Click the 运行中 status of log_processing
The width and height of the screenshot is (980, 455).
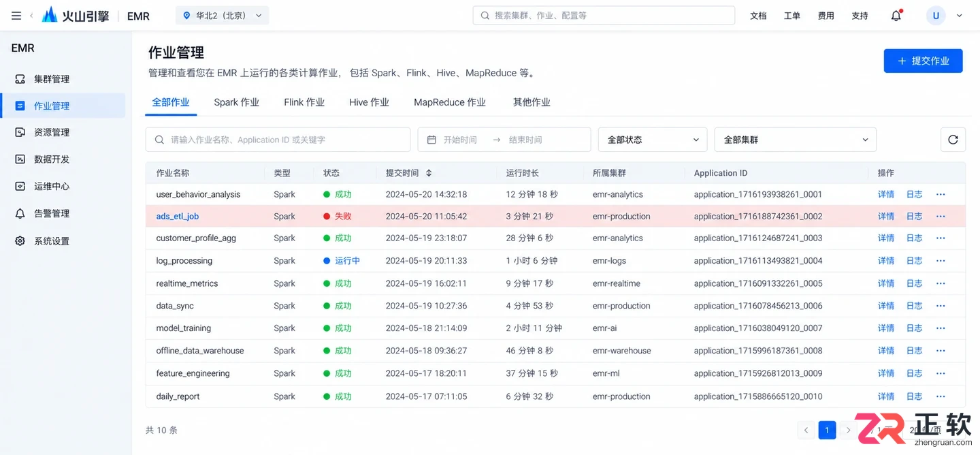[x=342, y=261]
